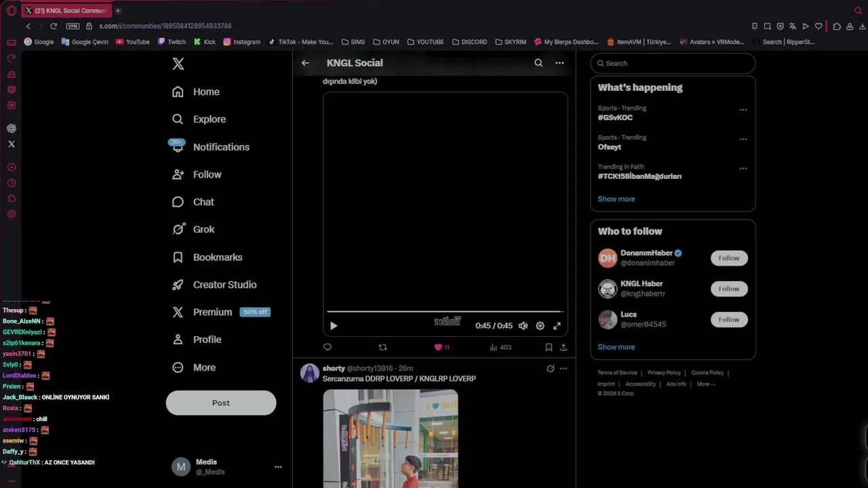Click the snapshot icon in the browser toolbar
The image size is (868, 488).
(x=767, y=26)
